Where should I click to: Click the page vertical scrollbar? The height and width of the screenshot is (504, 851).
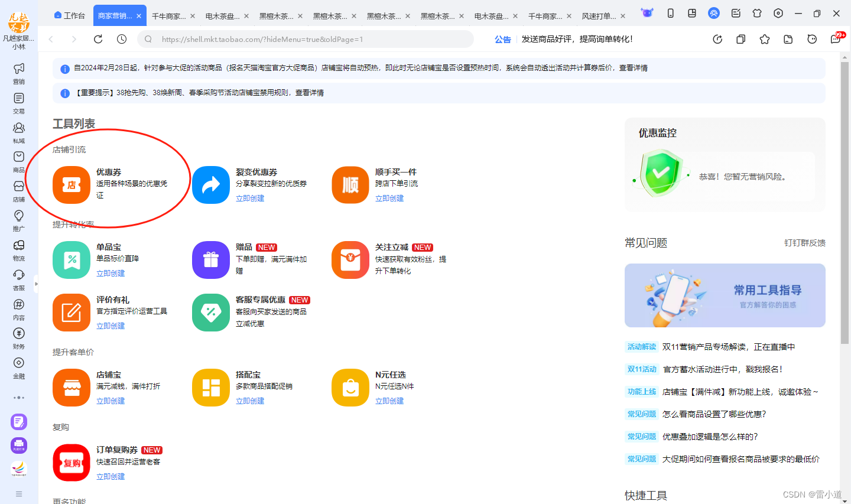point(844,203)
